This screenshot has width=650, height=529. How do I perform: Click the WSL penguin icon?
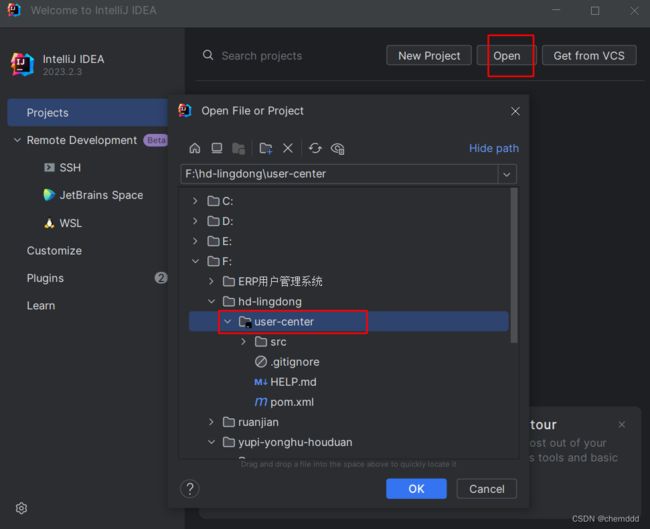click(49, 223)
